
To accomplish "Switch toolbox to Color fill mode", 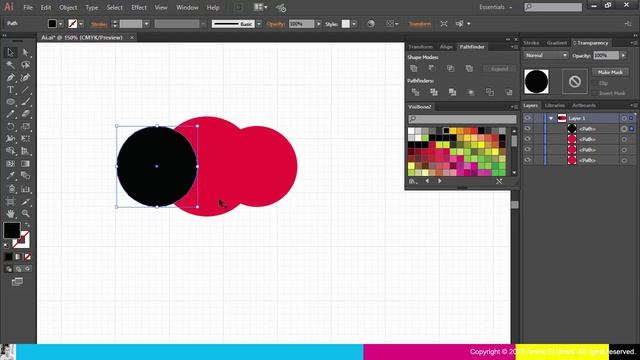I will pyautogui.click(x=9, y=257).
